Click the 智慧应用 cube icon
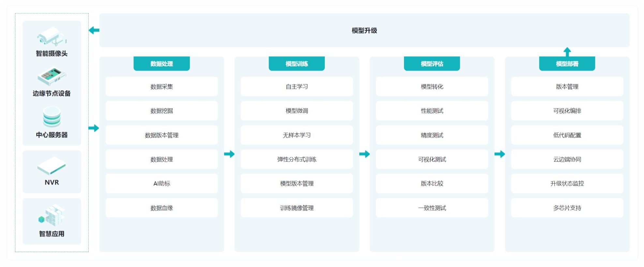Image resolution: width=644 pixels, height=267 pixels. (x=52, y=215)
